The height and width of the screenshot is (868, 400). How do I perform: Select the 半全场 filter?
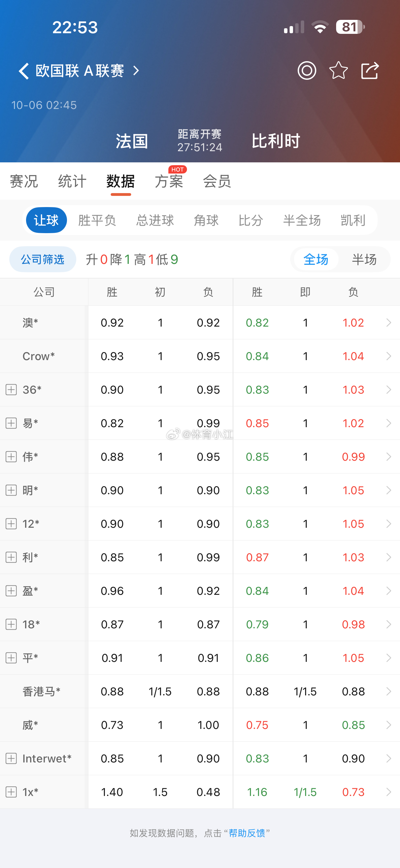(302, 220)
